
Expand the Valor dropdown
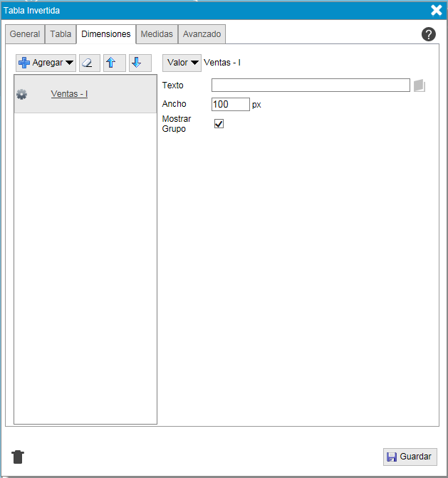(x=182, y=63)
